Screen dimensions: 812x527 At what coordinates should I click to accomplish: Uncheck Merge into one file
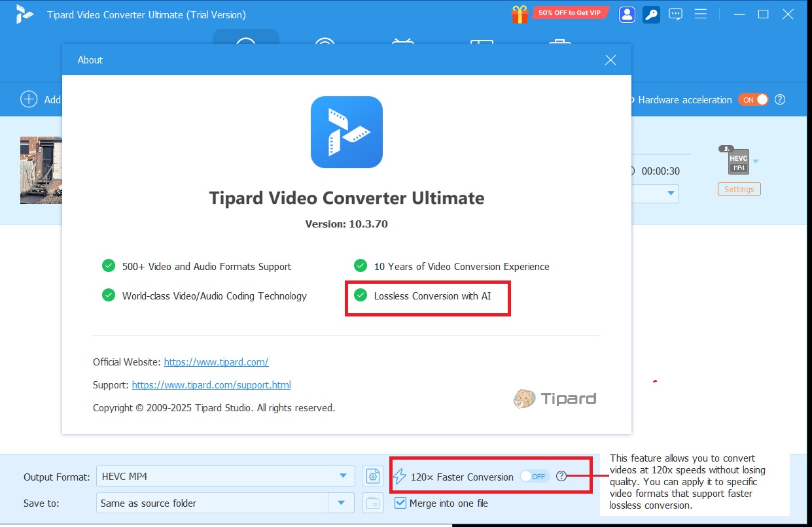click(x=400, y=503)
